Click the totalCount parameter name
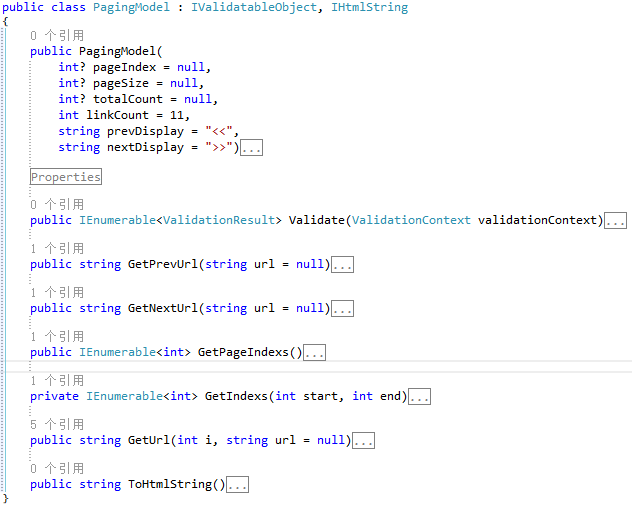632x510 pixels. tap(128, 99)
